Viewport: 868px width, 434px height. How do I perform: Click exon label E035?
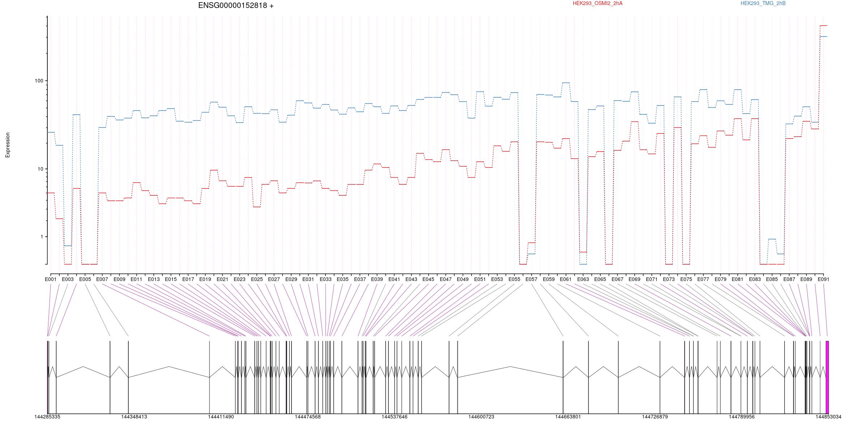point(342,279)
